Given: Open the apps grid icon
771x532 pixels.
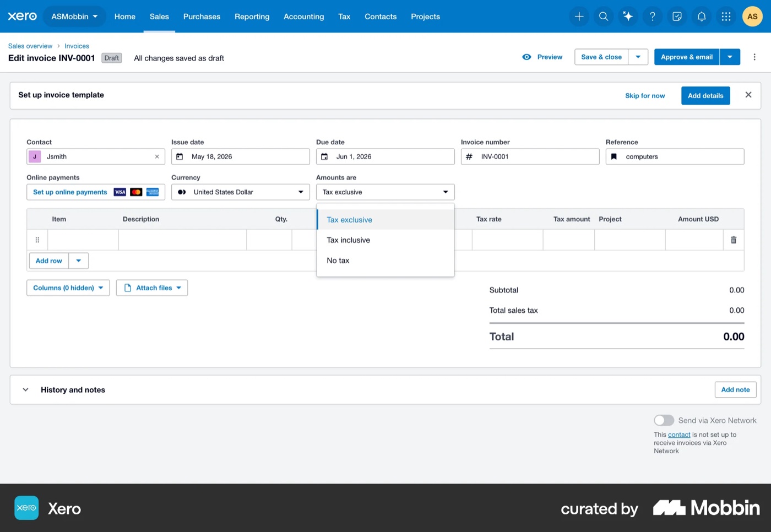Looking at the screenshot, I should pos(726,17).
